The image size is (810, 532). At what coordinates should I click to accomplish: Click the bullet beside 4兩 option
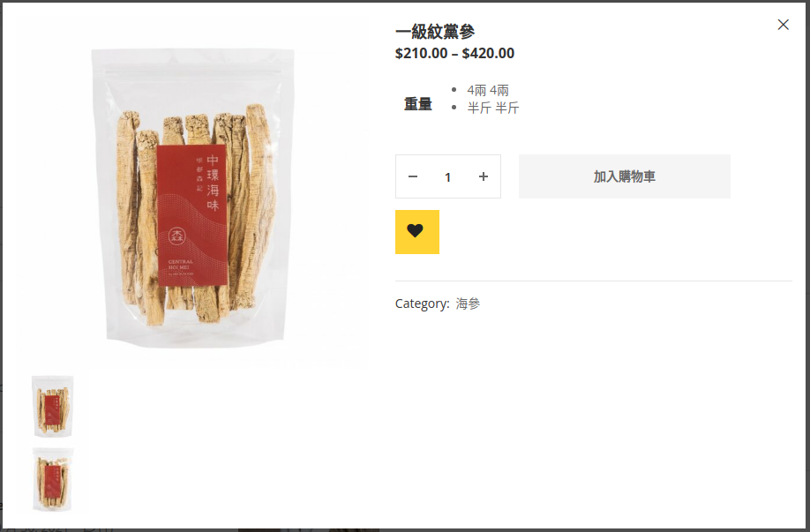pos(454,90)
